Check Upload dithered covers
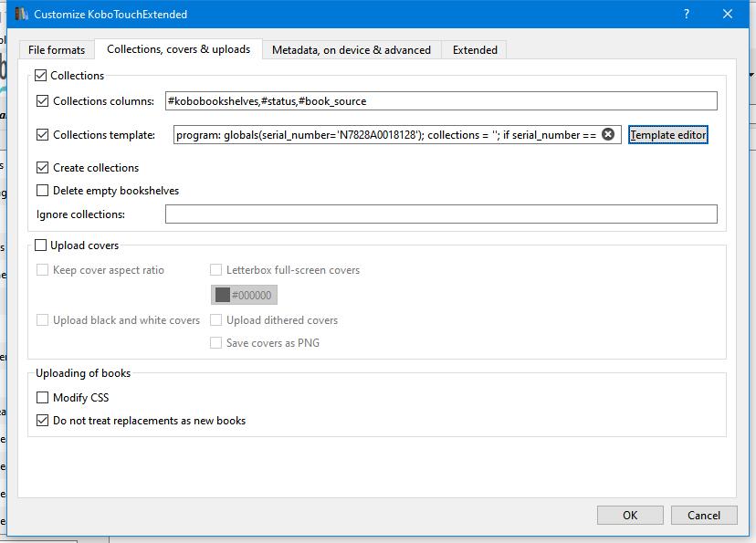 (x=216, y=320)
